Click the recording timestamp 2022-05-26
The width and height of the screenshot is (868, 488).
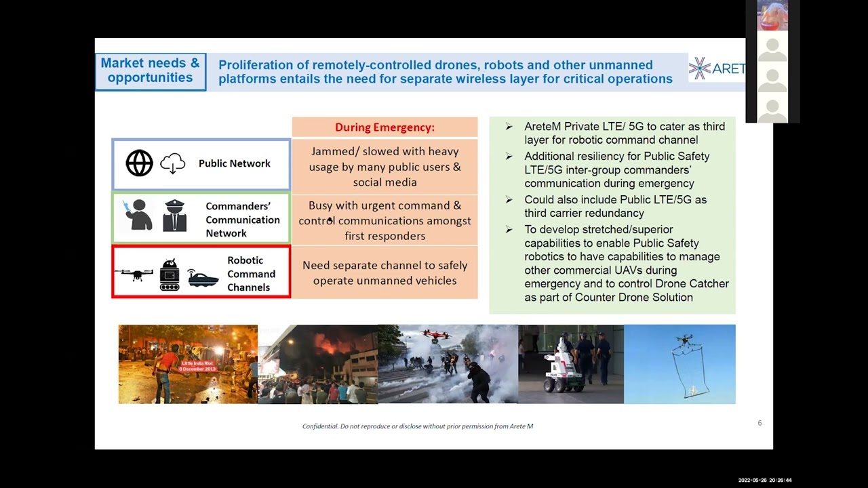coord(765,481)
